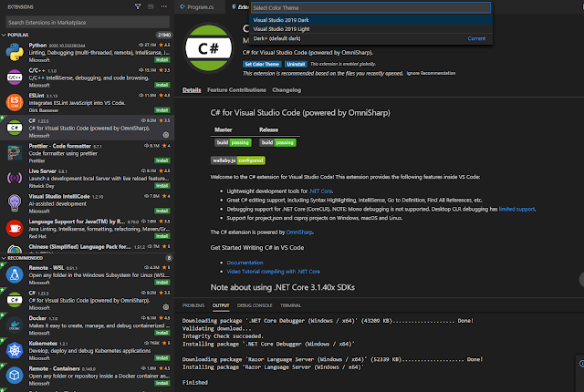The width and height of the screenshot is (584, 392).
Task: Click the large C# logo in extension details
Action: point(209,48)
